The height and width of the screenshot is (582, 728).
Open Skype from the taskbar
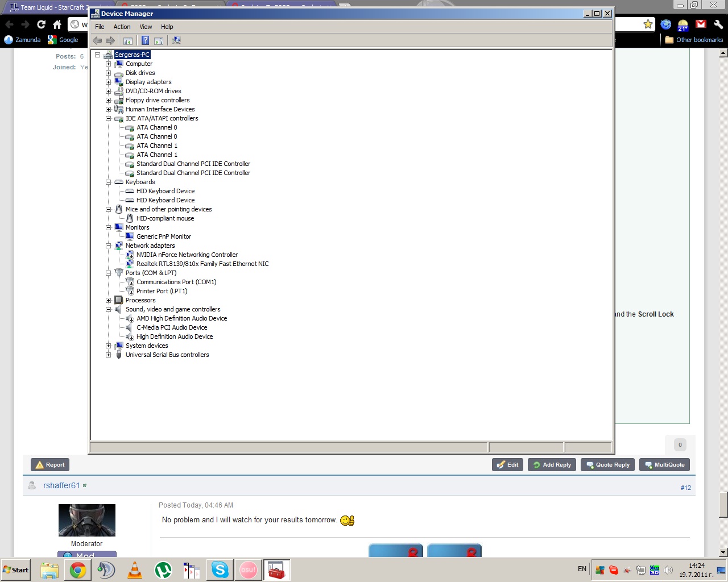point(220,569)
